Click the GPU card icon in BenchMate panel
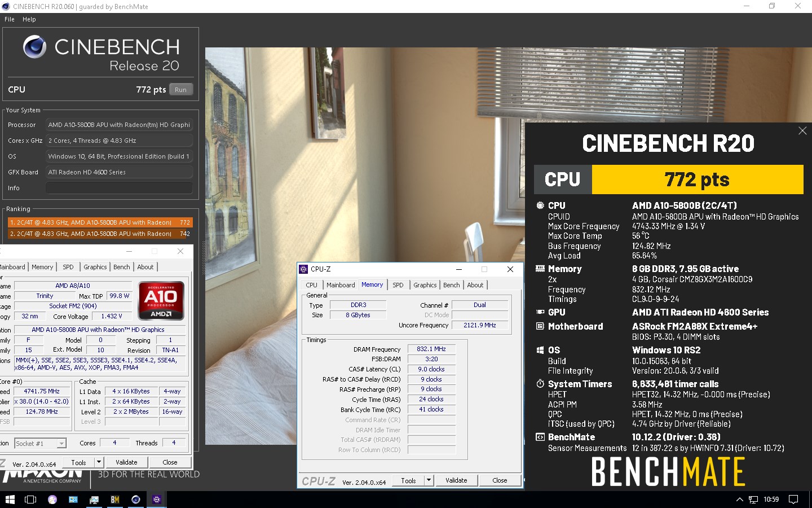The image size is (812, 508). pos(540,312)
